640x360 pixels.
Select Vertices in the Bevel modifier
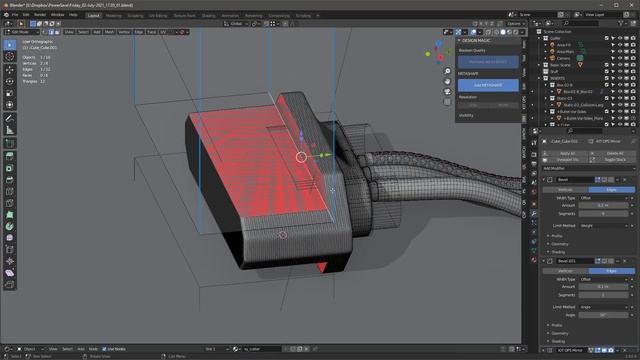[x=565, y=190]
